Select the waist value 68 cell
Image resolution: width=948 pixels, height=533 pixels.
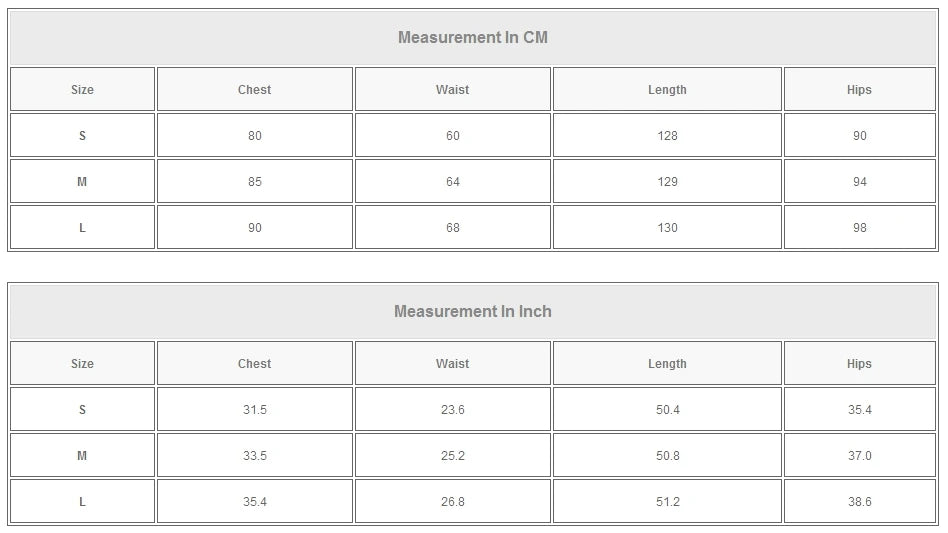tap(453, 228)
